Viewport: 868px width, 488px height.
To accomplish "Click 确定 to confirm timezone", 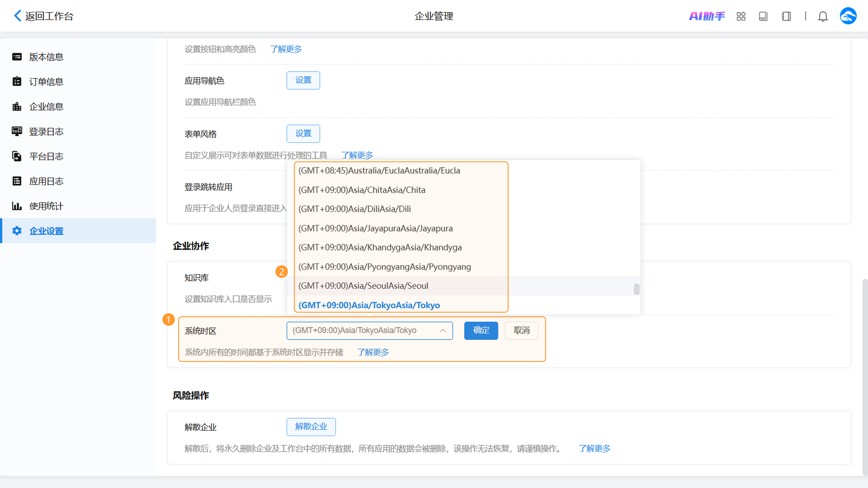I will tap(481, 330).
